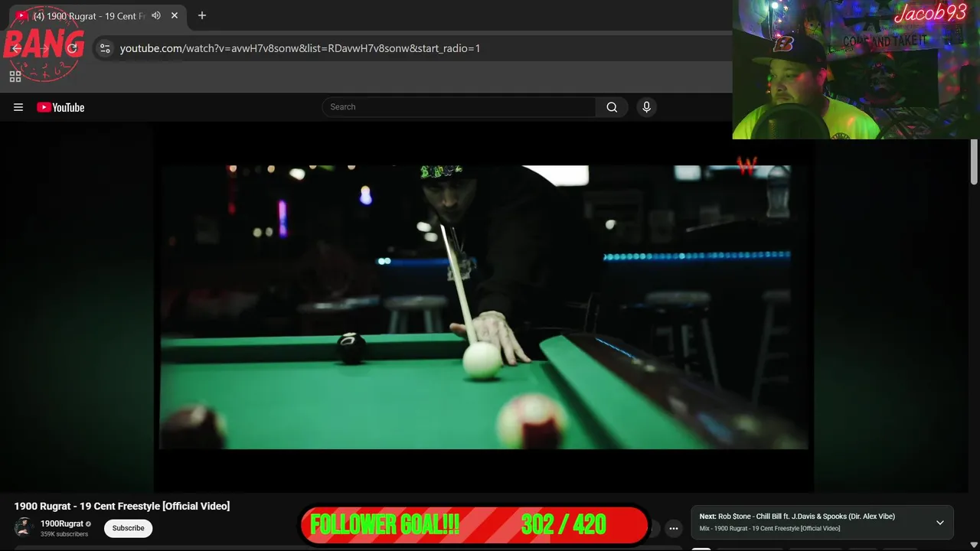Reload the page with refresh icon
Image resolution: width=980 pixels, height=551 pixels.
coord(72,48)
